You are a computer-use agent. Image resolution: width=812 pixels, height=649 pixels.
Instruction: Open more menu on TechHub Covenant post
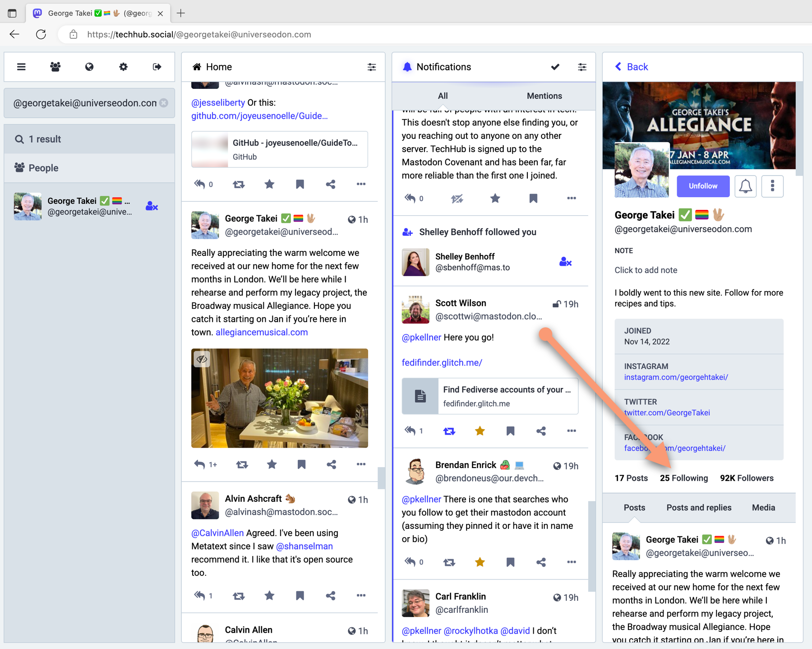click(572, 198)
